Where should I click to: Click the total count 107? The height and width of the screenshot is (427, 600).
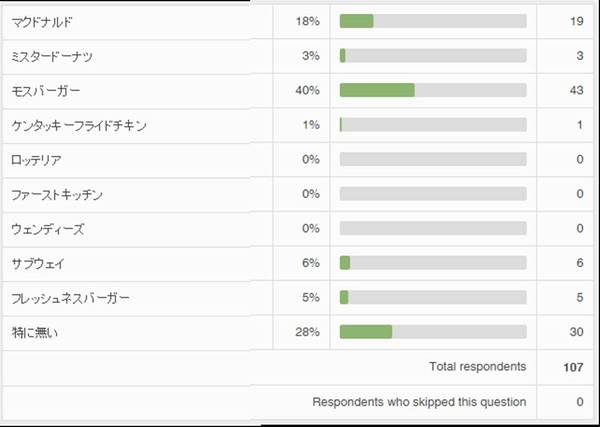tap(573, 367)
